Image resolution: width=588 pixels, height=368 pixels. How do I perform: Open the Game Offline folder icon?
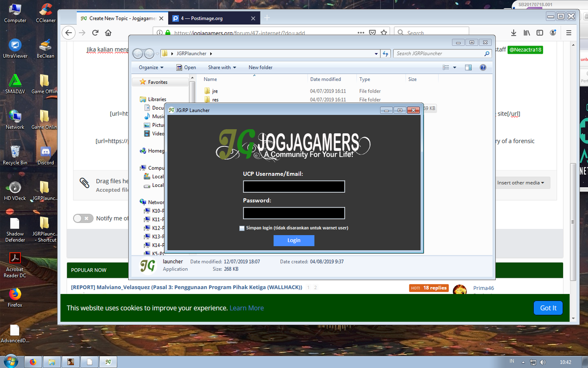pos(45,84)
